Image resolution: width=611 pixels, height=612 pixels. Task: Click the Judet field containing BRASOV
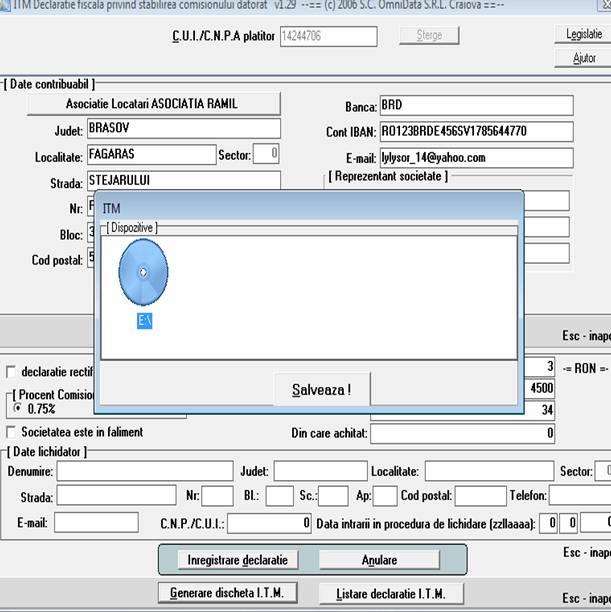tap(183, 129)
